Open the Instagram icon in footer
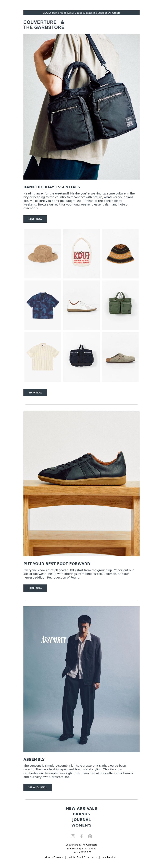The image size is (163, 868). pos(73,836)
